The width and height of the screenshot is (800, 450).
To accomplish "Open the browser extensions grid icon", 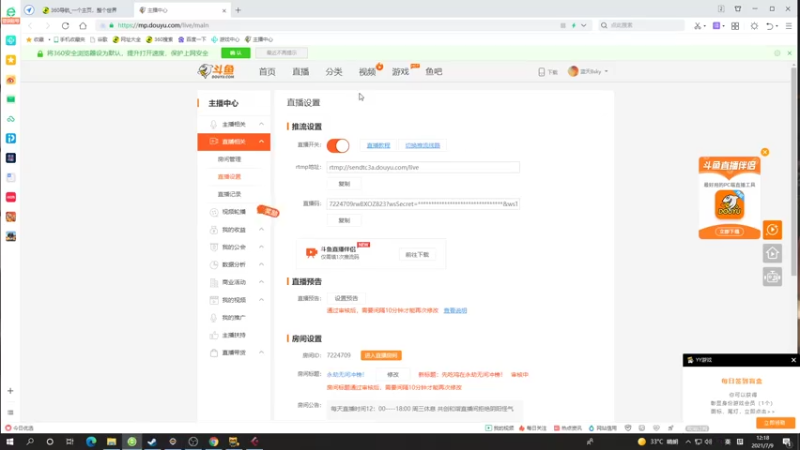I will 735,26.
